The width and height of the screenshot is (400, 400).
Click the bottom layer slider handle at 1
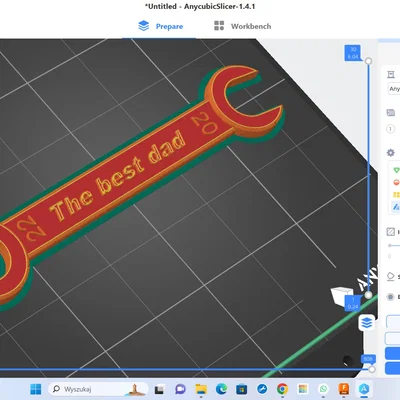(x=368, y=295)
